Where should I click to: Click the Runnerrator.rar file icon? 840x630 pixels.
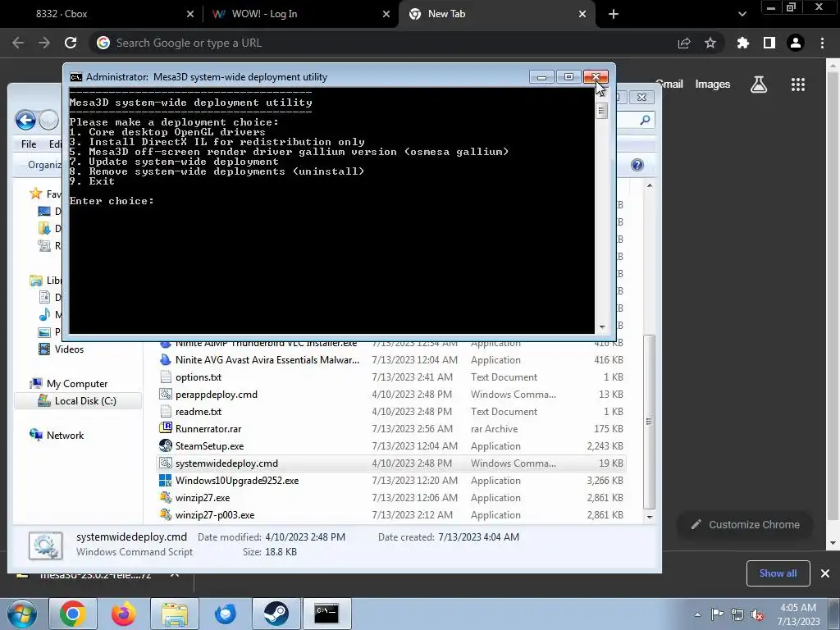tap(166, 428)
